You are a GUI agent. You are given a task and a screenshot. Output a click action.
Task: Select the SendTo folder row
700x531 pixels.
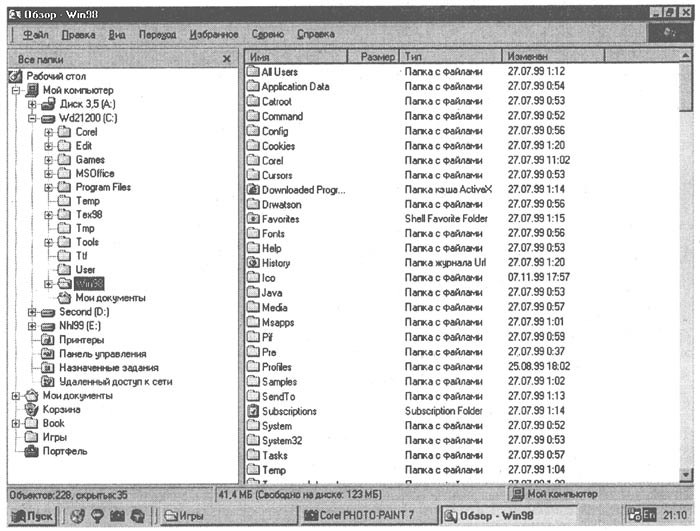coord(408,396)
